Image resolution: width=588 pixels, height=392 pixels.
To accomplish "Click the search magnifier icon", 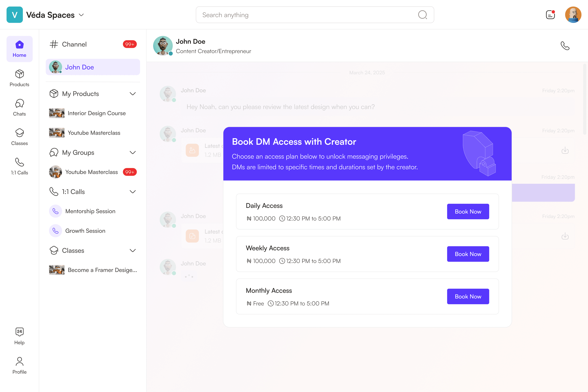I will pyautogui.click(x=422, y=15).
